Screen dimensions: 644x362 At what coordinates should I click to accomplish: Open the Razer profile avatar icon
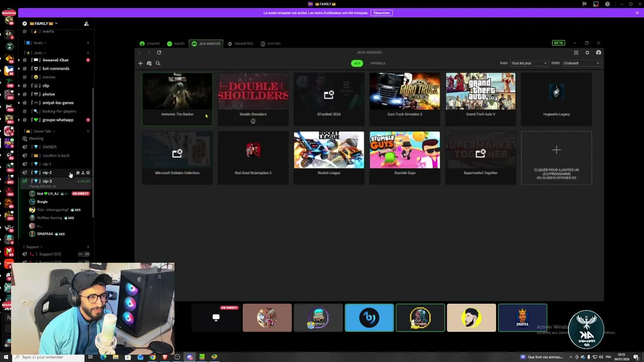tap(598, 52)
